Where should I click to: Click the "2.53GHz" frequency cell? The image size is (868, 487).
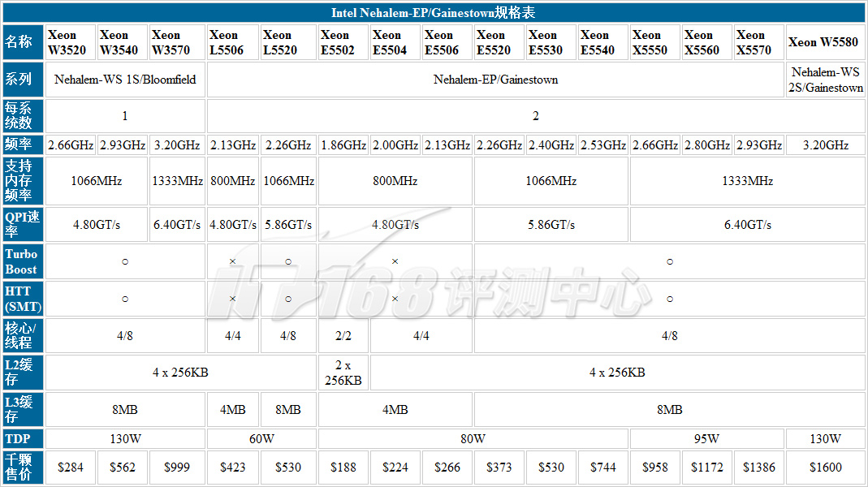[x=602, y=145]
